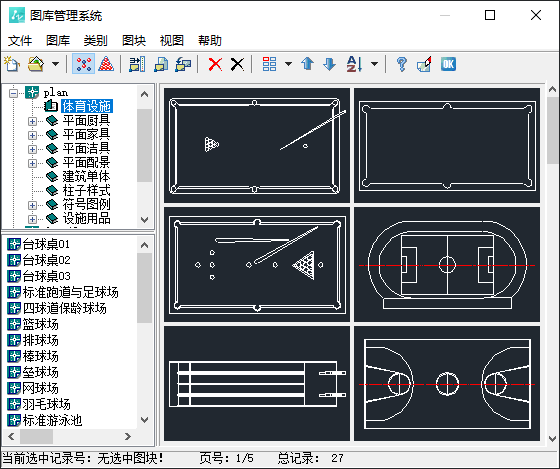Select 台球桌02 in block list
The image size is (560, 469).
tap(46, 260)
